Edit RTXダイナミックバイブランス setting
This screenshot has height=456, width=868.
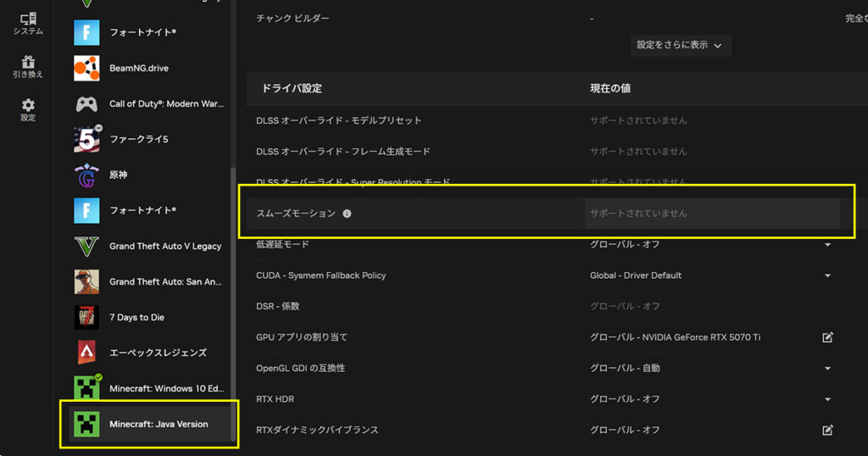[827, 430]
